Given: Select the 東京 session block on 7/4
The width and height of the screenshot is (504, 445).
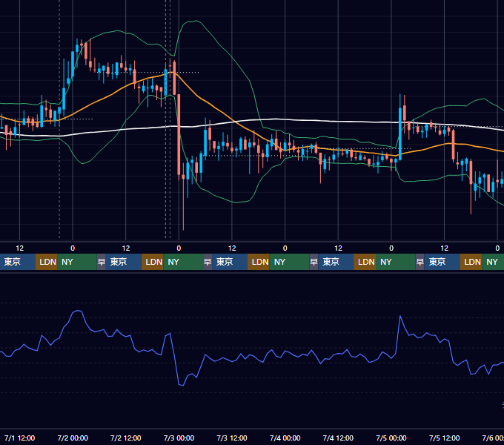Looking at the screenshot, I should coord(336,262).
